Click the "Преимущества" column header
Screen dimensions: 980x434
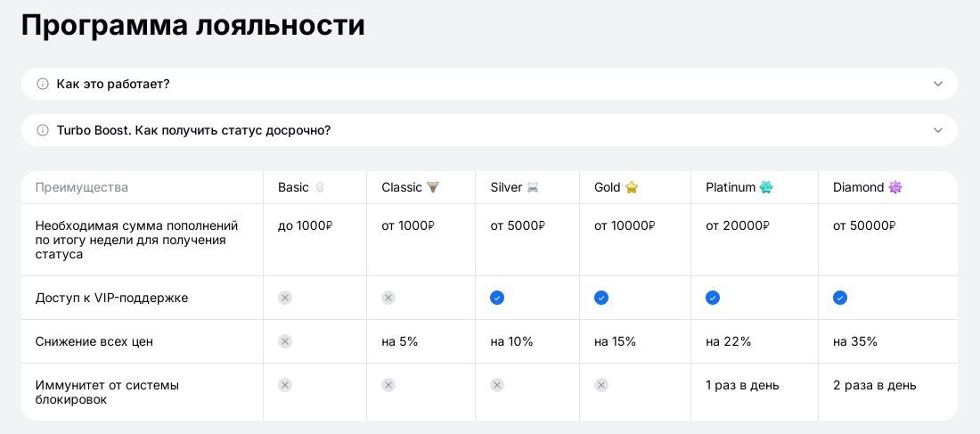(82, 187)
